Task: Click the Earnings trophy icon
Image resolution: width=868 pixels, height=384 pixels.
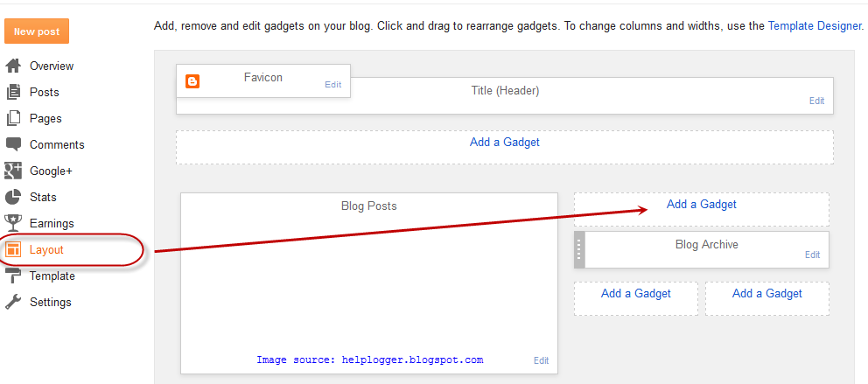Action: point(13,223)
